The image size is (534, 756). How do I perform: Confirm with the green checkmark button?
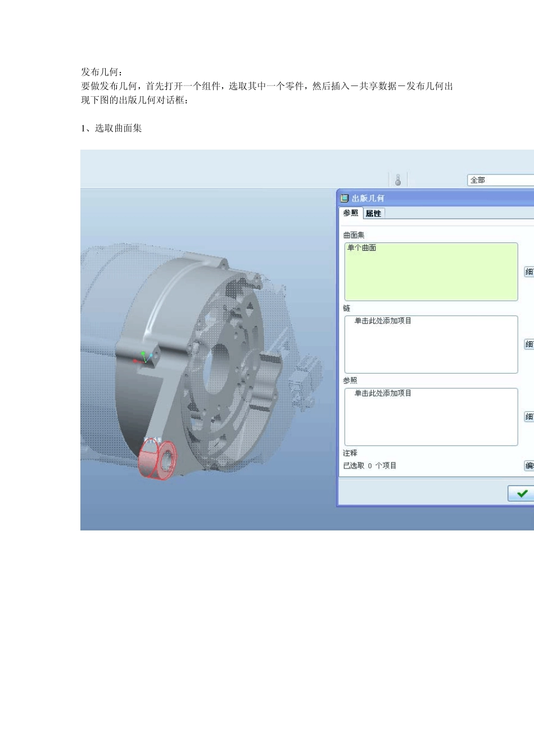[x=521, y=493]
